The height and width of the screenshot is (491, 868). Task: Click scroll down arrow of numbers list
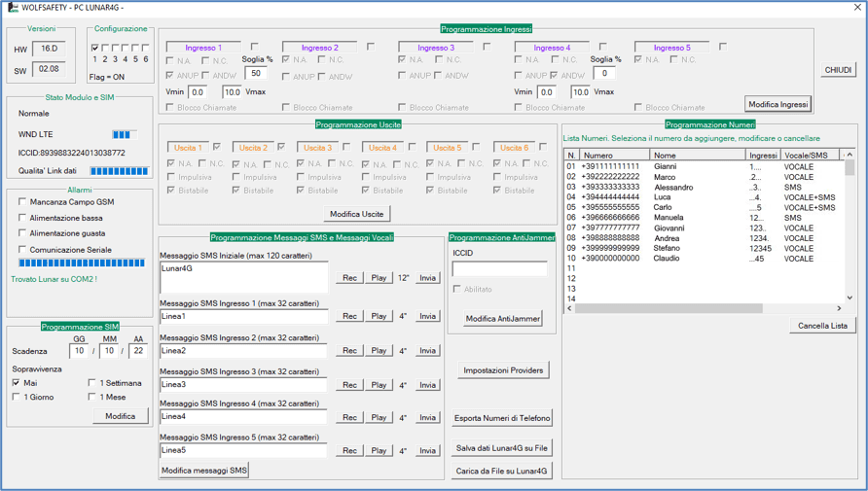coord(850,298)
